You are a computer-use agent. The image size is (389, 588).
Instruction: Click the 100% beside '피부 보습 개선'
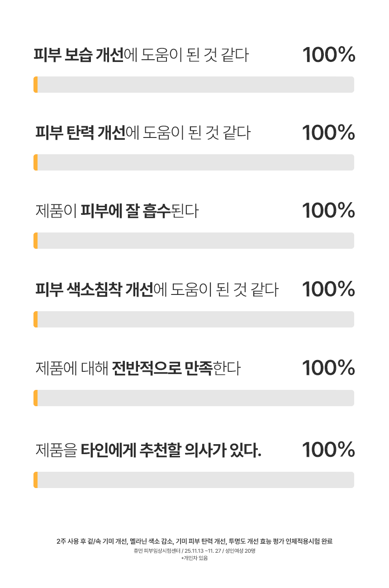tap(328, 55)
